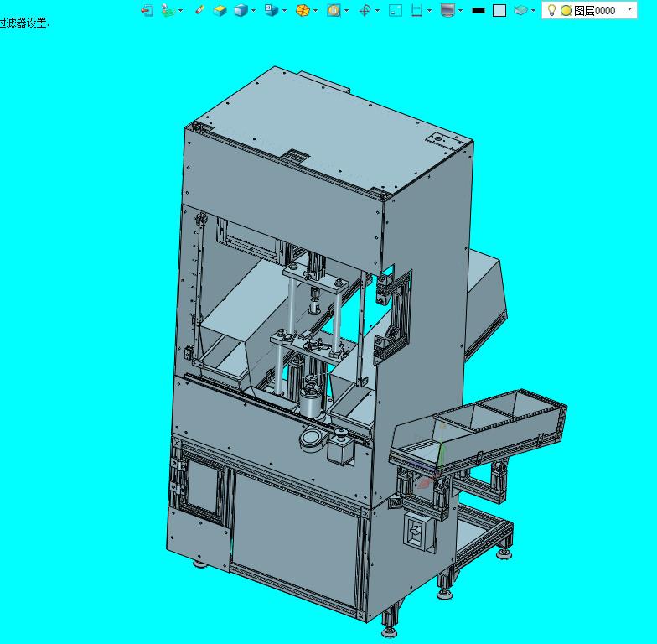Click the magnifier zoom icon

pos(334,10)
